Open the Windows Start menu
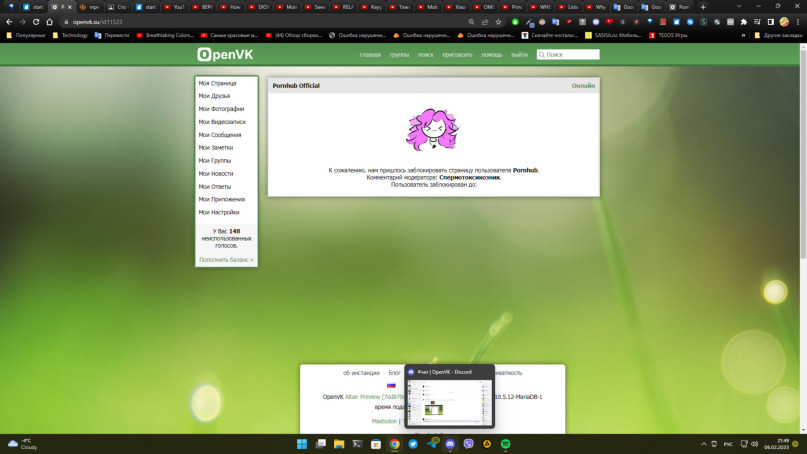 302,444
